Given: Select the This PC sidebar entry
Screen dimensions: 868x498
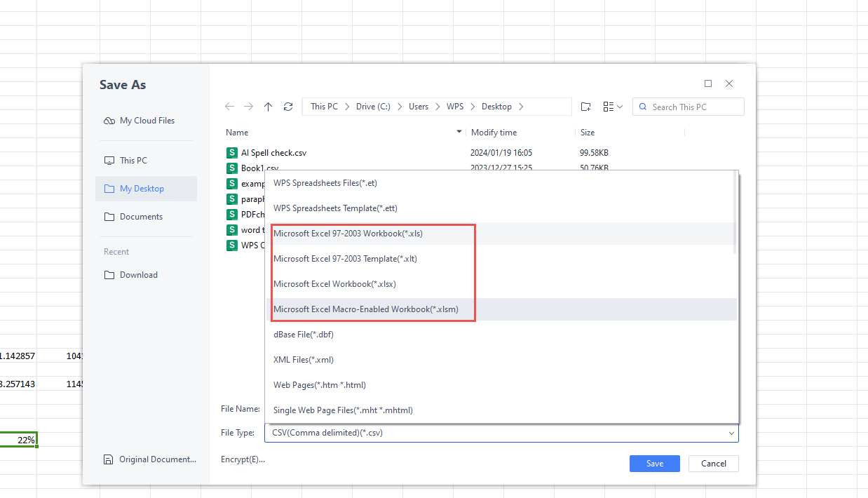Looking at the screenshot, I should (x=133, y=160).
